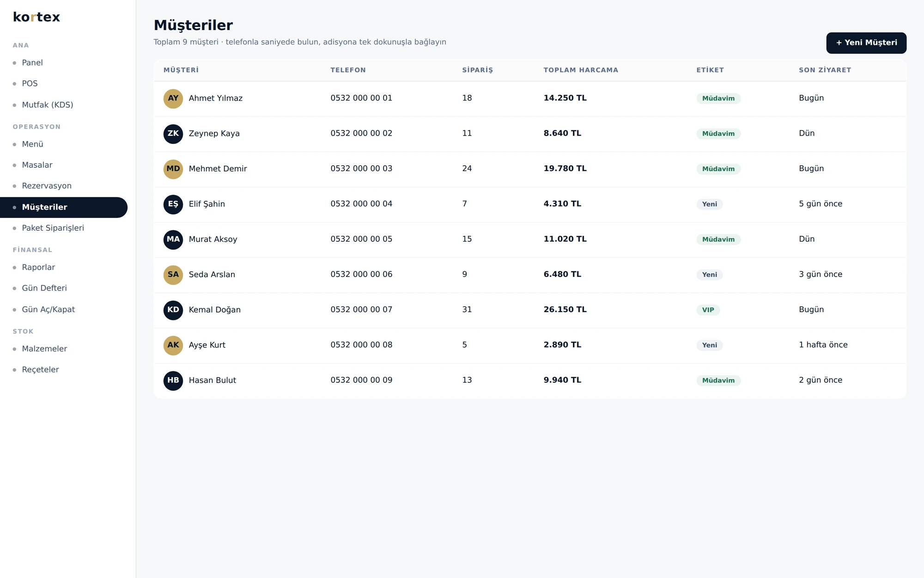
Task: Click the Müdavim tag on Murat Aksoy
Action: pyautogui.click(x=718, y=240)
